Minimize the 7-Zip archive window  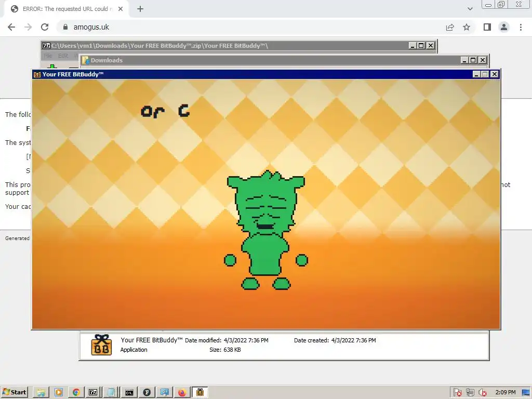click(x=413, y=46)
